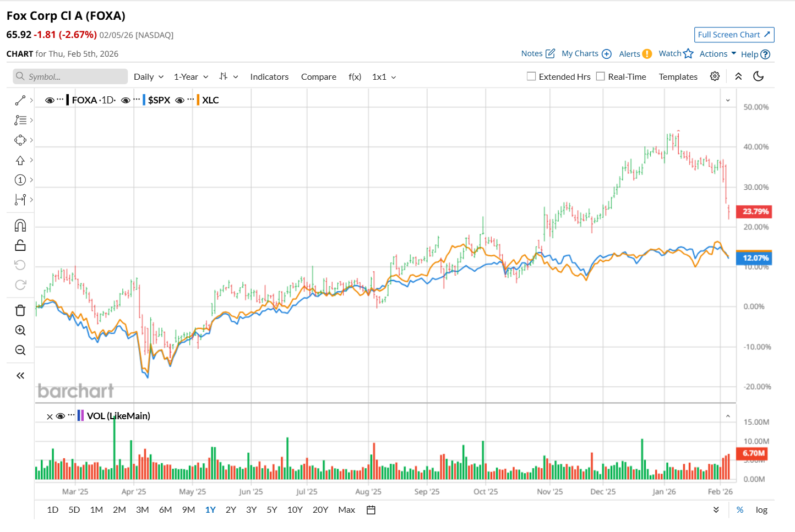The height and width of the screenshot is (532, 795).
Task: Click the trash delete drawings icon
Action: tap(20, 310)
